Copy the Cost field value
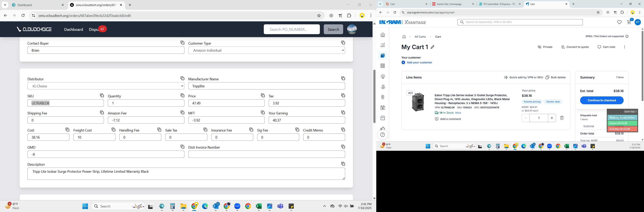The width and height of the screenshot is (644, 212). pyautogui.click(x=67, y=130)
